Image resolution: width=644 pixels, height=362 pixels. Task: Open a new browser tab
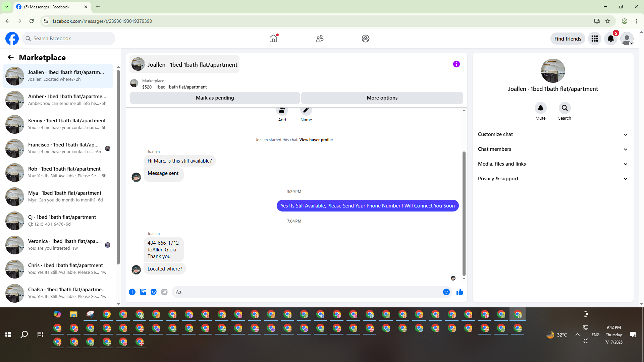click(x=98, y=7)
